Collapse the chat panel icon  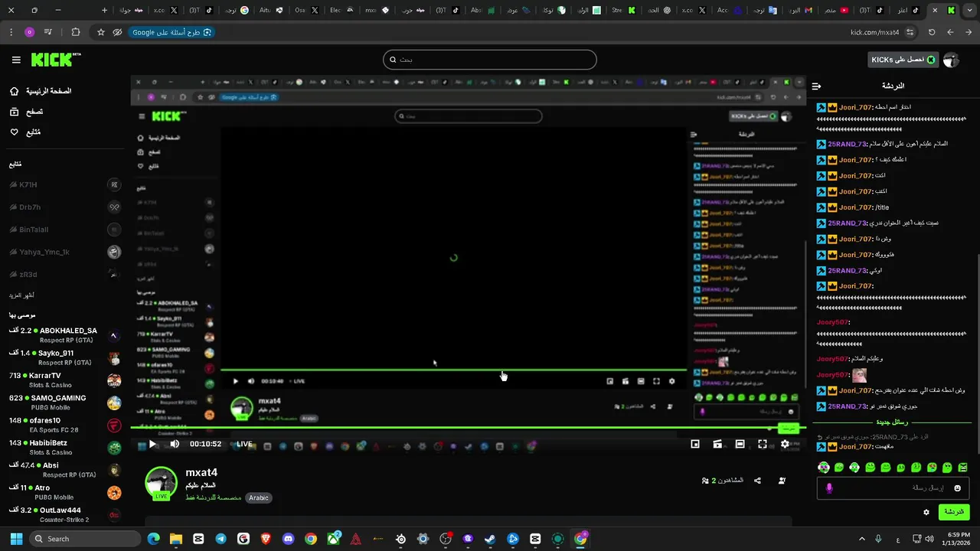point(816,86)
